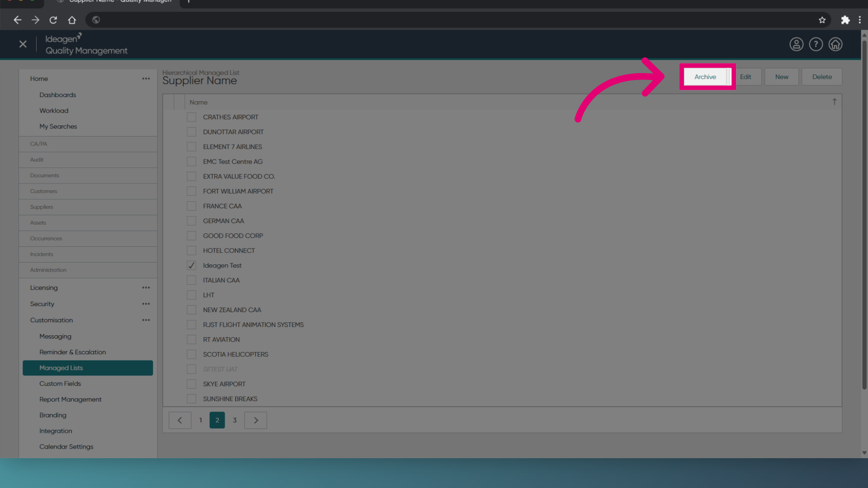
Task: Select the current page 2 button
Action: pos(217,420)
